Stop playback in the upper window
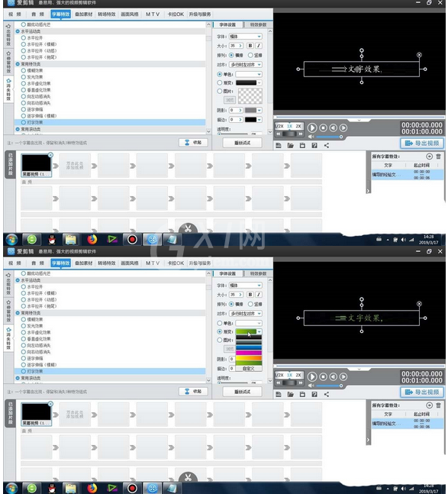448x494 pixels. coord(323,128)
